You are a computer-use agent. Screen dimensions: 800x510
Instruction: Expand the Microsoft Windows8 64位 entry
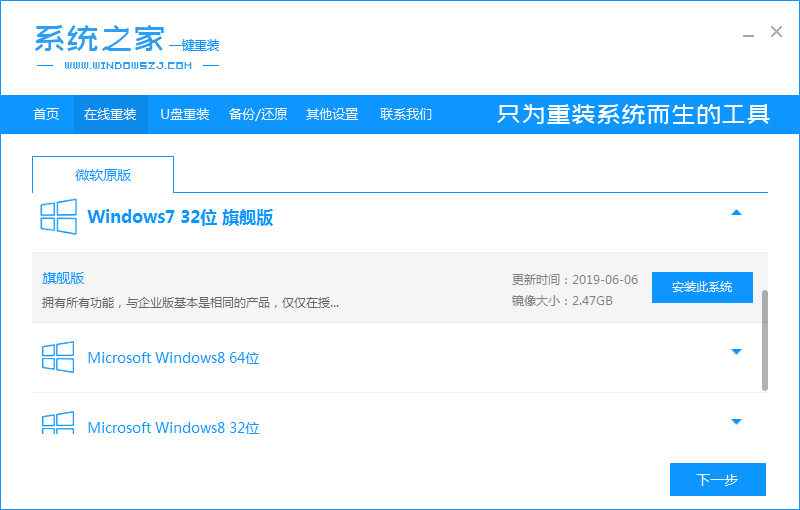pyautogui.click(x=736, y=351)
